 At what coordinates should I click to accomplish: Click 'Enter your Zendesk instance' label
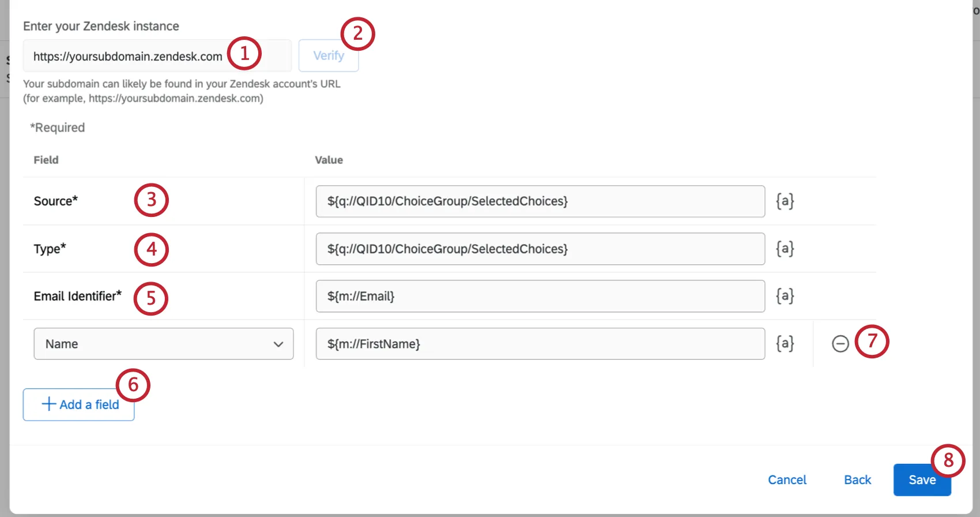coord(101,26)
